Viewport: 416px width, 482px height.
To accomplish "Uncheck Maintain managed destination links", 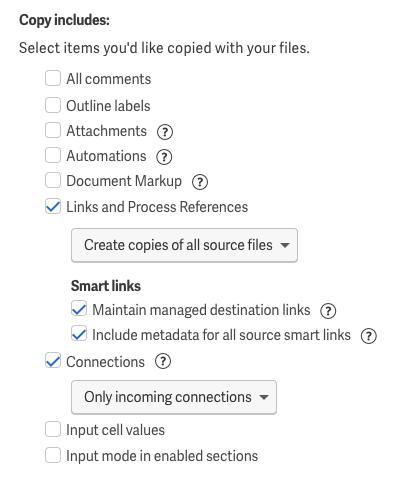I will tap(79, 309).
